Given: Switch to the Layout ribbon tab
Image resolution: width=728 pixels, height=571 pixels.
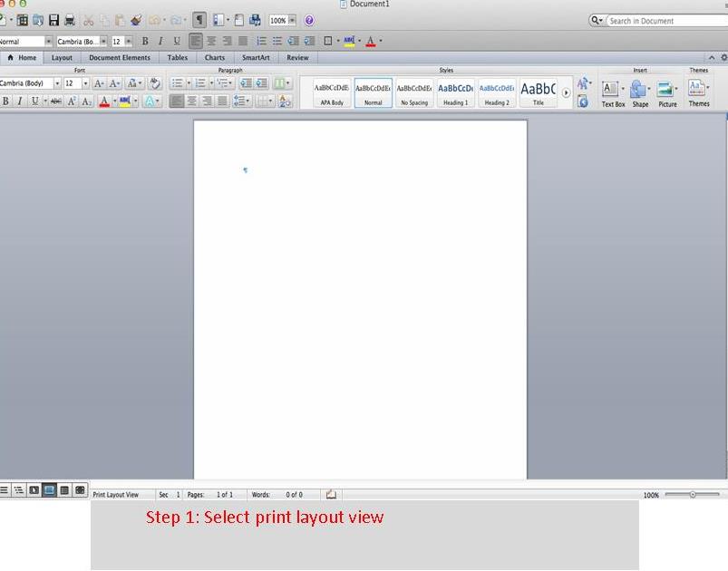Looking at the screenshot, I should pyautogui.click(x=62, y=56).
